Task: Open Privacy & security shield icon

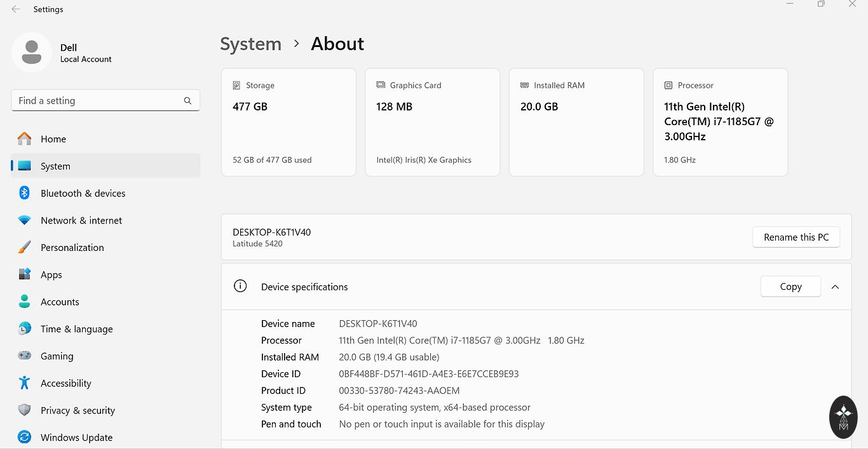Action: [25, 410]
